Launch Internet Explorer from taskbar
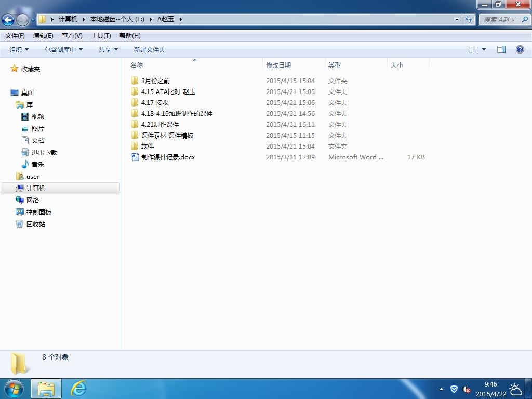This screenshot has height=399, width=532. click(78, 389)
